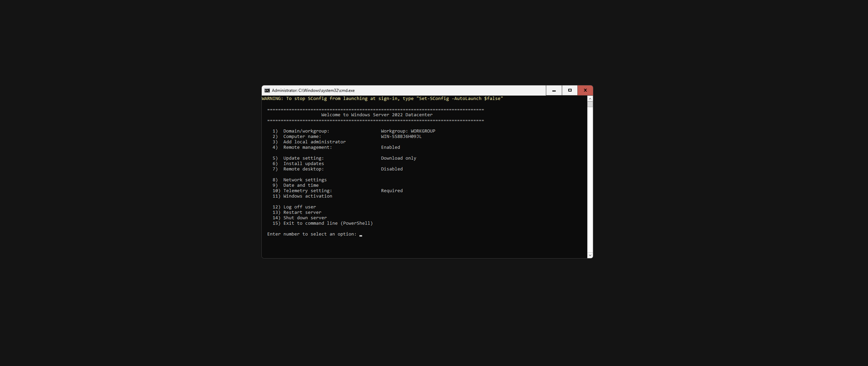Click the 'Install updates' option

tap(298, 163)
